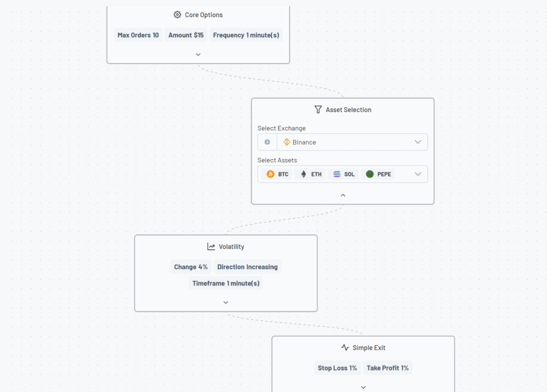
Task: Click the Volatility chart icon
Action: 211,247
